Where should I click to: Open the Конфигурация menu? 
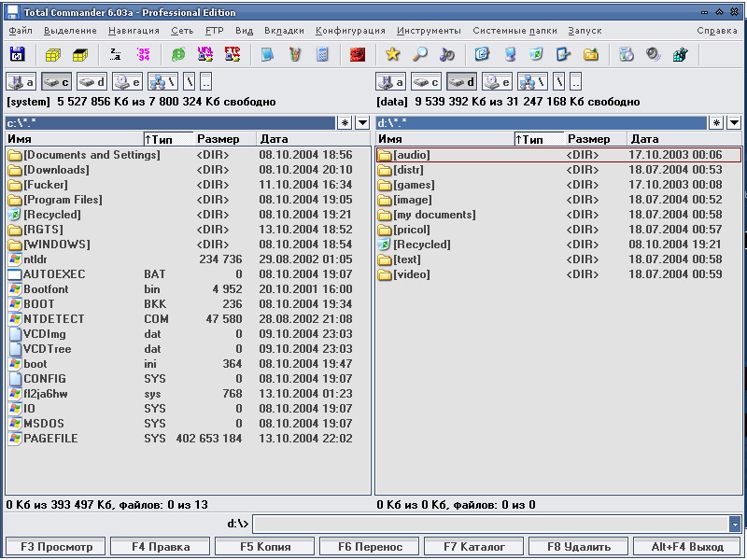point(350,31)
